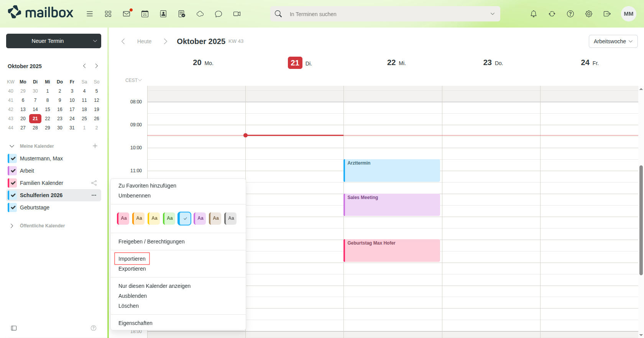The height and width of the screenshot is (338, 644).
Task: Select Importieren from the context menu
Action: [132, 259]
